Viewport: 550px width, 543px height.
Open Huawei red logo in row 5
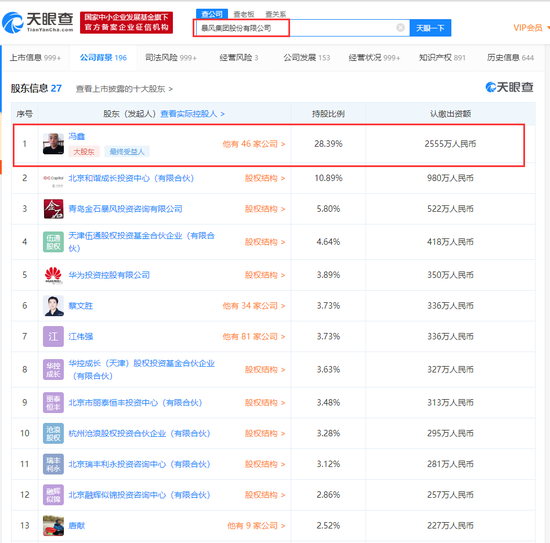point(53,275)
